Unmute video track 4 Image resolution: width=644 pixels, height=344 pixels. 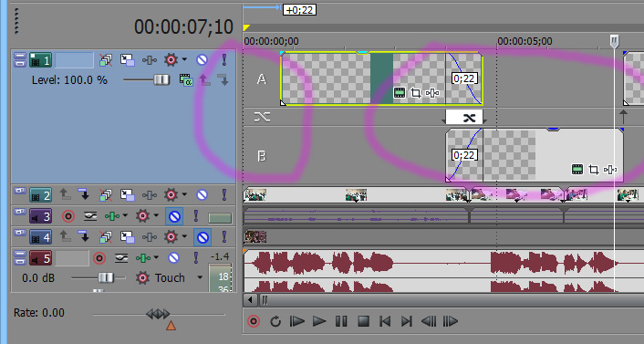203,237
